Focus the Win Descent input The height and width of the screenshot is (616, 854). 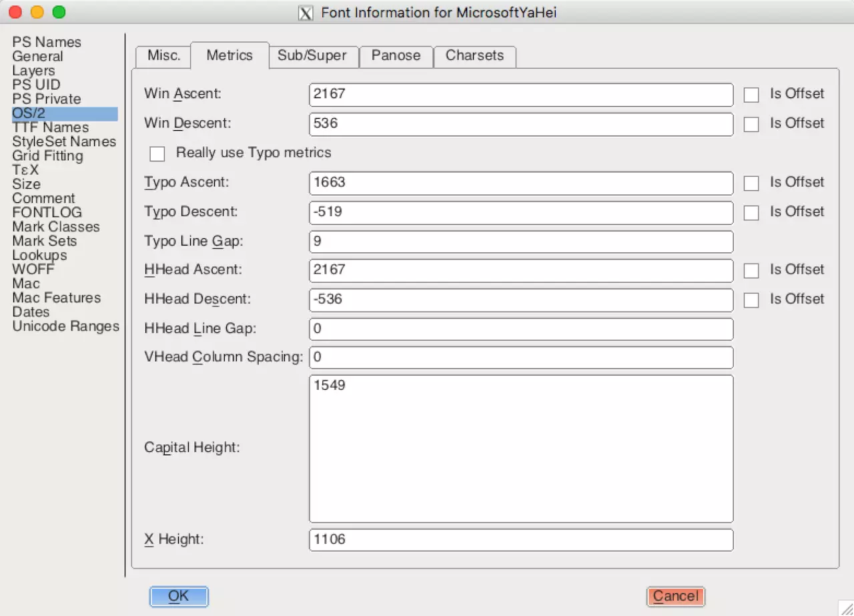(521, 124)
